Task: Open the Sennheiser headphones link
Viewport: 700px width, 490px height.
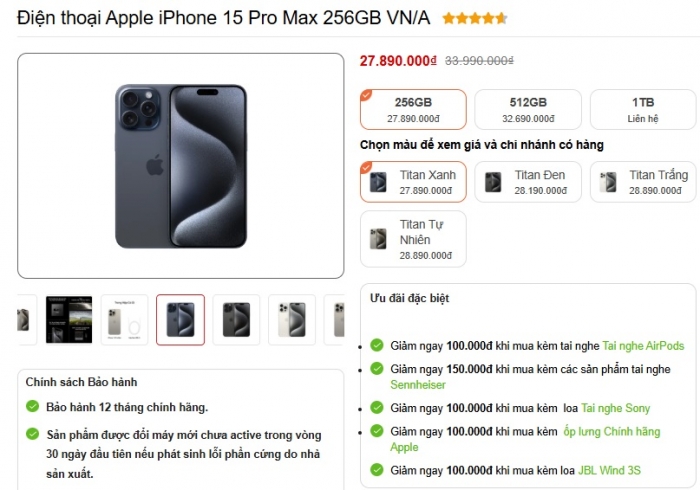Action: (x=418, y=385)
